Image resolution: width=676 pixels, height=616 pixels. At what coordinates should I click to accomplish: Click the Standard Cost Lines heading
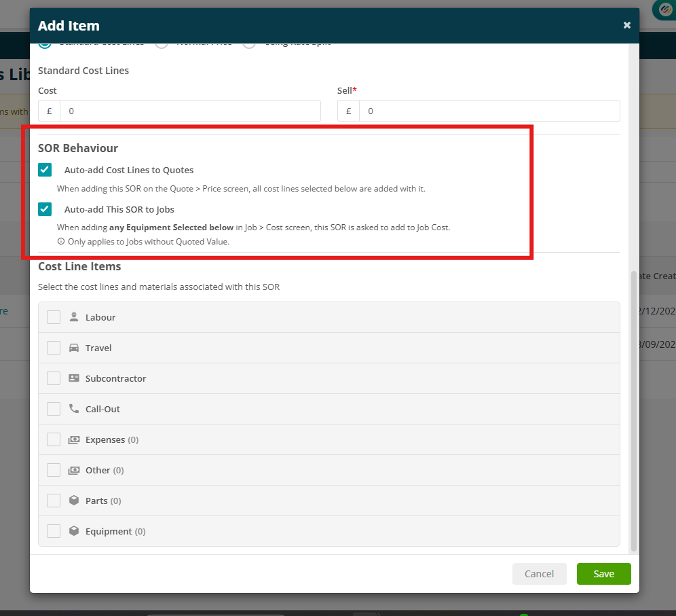[x=83, y=71]
